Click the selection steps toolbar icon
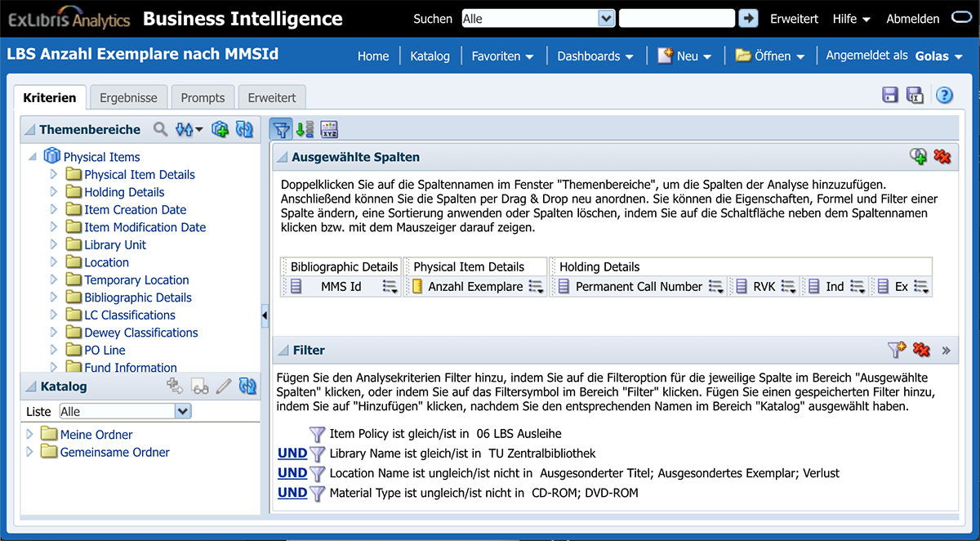The image size is (980, 541). click(305, 129)
